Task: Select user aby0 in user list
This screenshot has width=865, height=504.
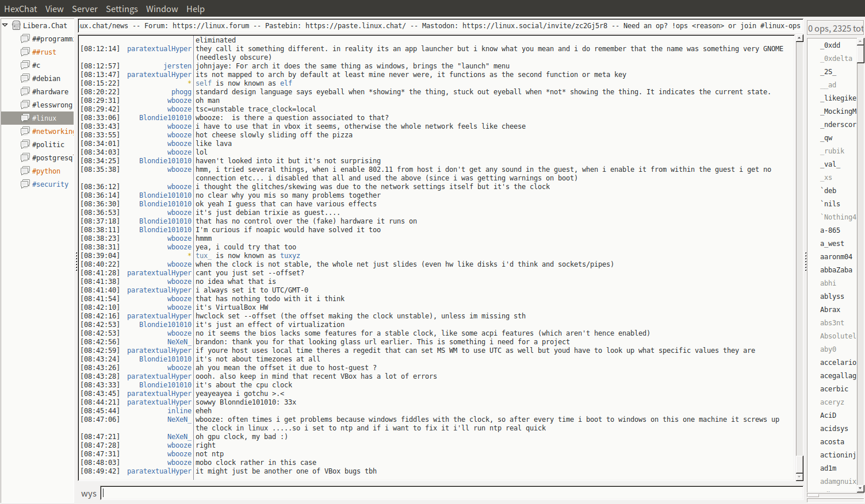Action: [828, 349]
